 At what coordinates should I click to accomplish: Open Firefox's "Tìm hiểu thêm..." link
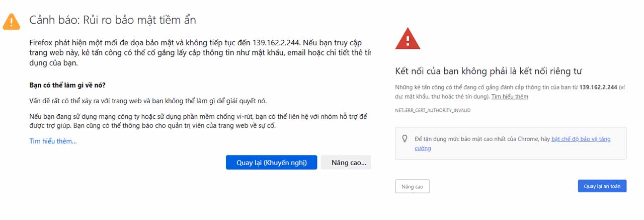pyautogui.click(x=53, y=141)
